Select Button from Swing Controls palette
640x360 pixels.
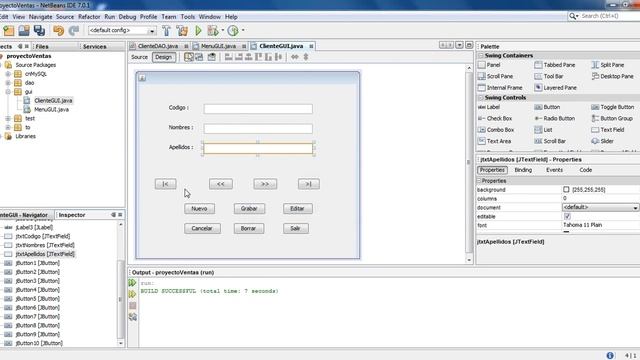click(547, 107)
